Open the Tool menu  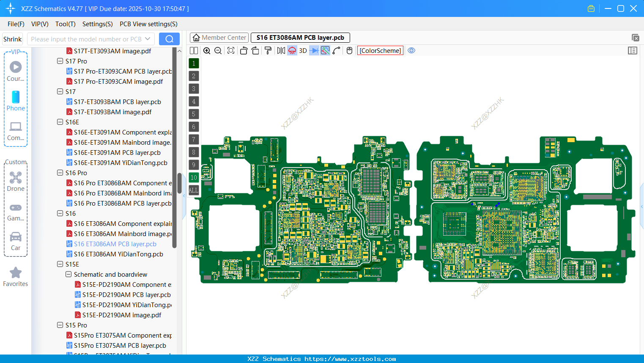click(65, 24)
